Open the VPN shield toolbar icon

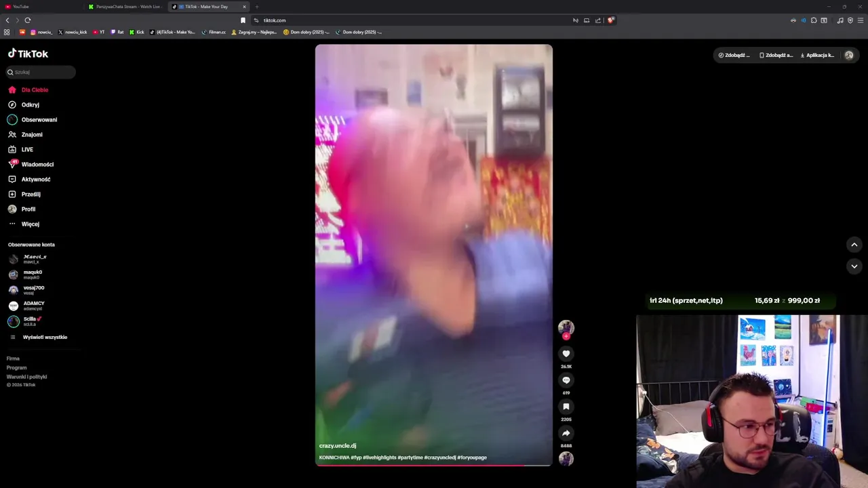tap(850, 20)
